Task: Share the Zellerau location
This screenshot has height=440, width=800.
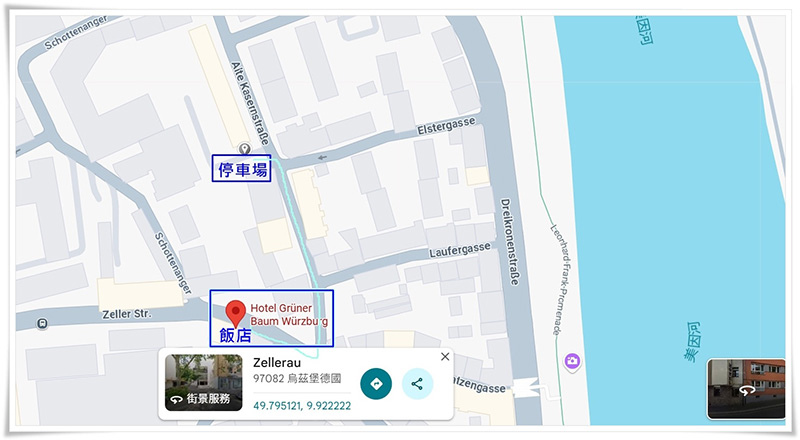Action: coord(417,383)
